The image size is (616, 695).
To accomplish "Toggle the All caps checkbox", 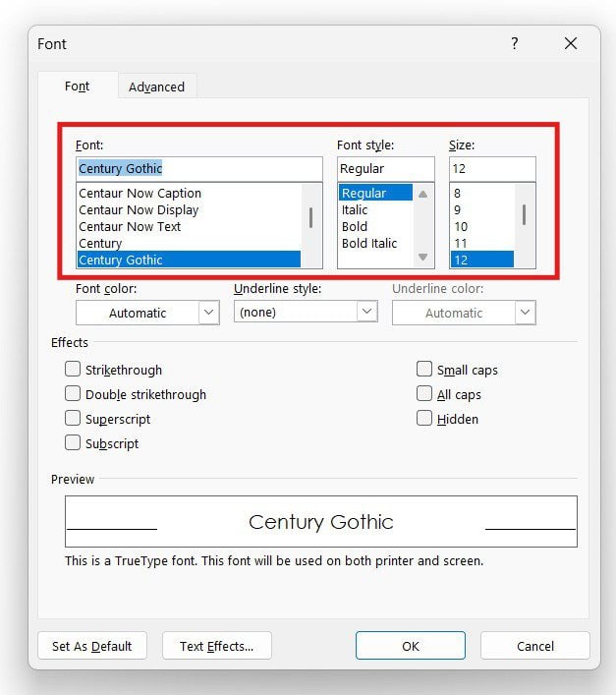I will pos(424,393).
